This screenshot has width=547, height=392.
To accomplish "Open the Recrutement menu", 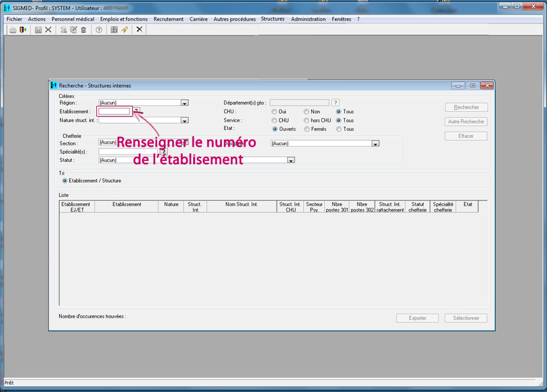I will 168,19.
